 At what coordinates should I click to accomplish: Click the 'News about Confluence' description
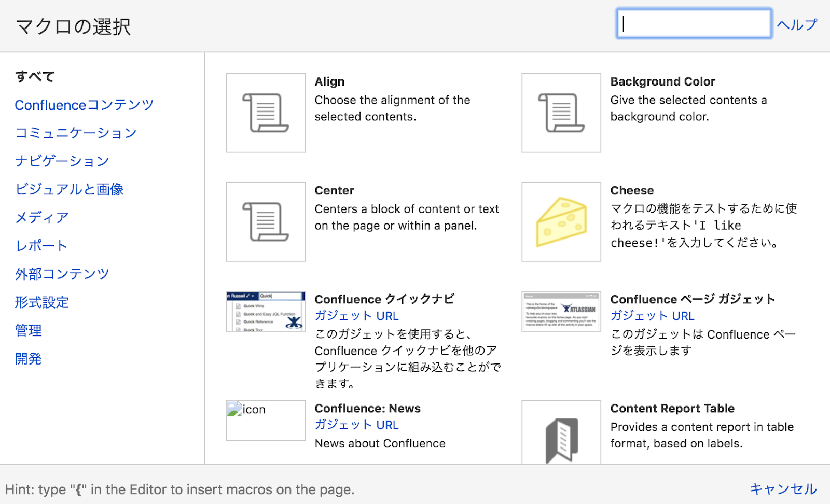tap(380, 443)
